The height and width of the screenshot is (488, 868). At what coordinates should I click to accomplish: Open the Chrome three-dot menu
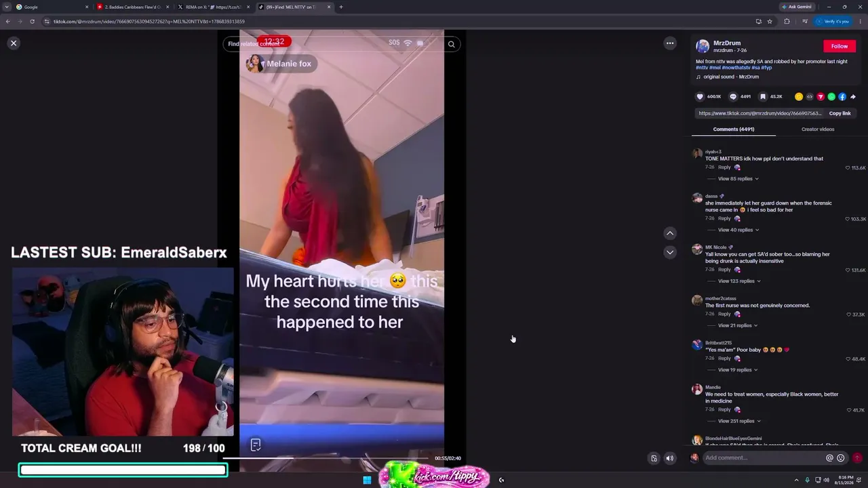coord(861,22)
